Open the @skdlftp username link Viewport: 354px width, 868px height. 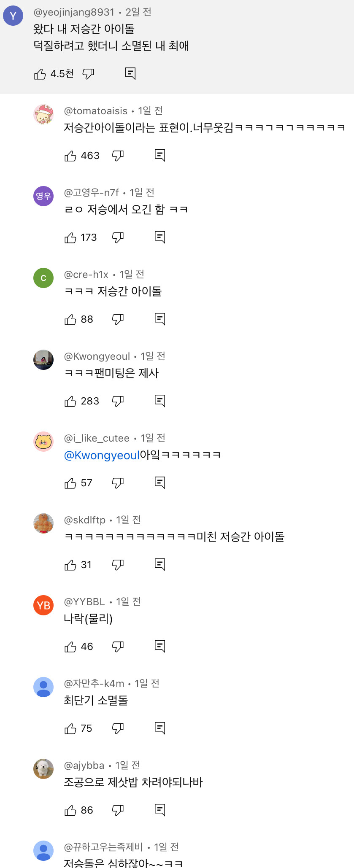point(84,520)
